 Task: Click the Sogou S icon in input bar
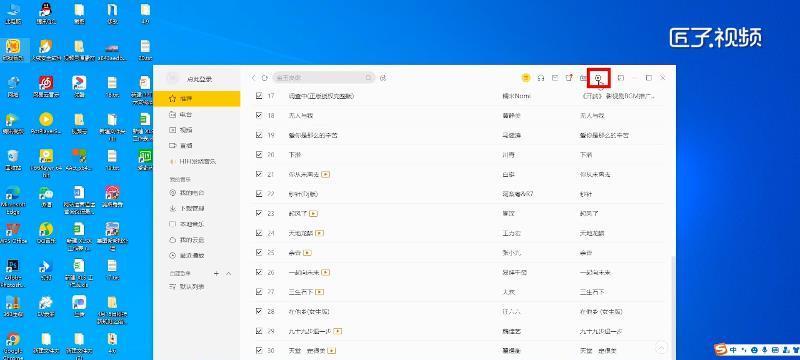[x=720, y=350]
